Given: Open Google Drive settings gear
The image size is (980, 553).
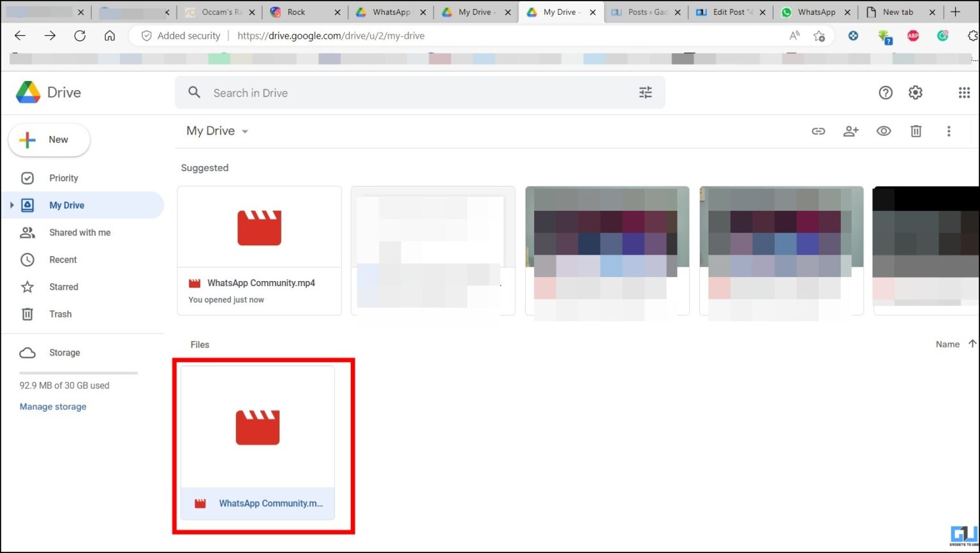Looking at the screenshot, I should (916, 93).
